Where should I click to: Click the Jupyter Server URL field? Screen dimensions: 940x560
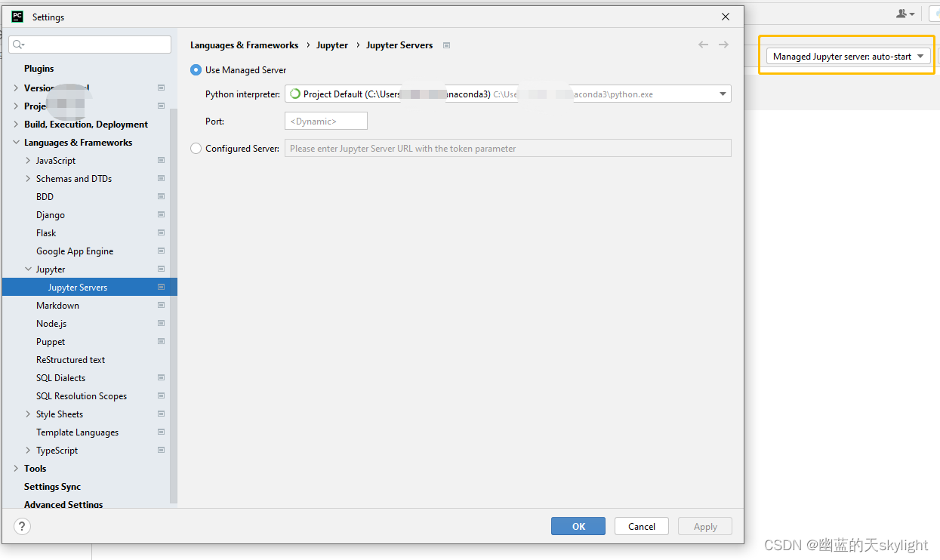click(x=507, y=149)
